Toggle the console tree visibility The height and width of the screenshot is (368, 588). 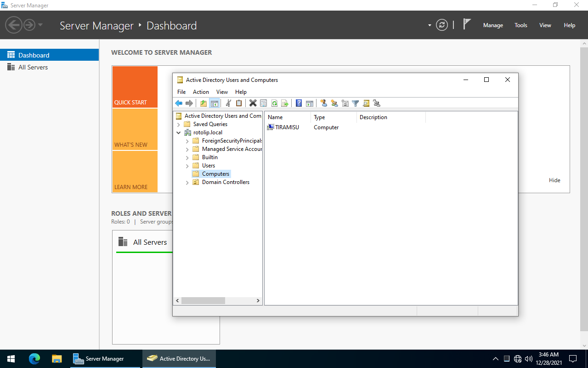coord(215,103)
